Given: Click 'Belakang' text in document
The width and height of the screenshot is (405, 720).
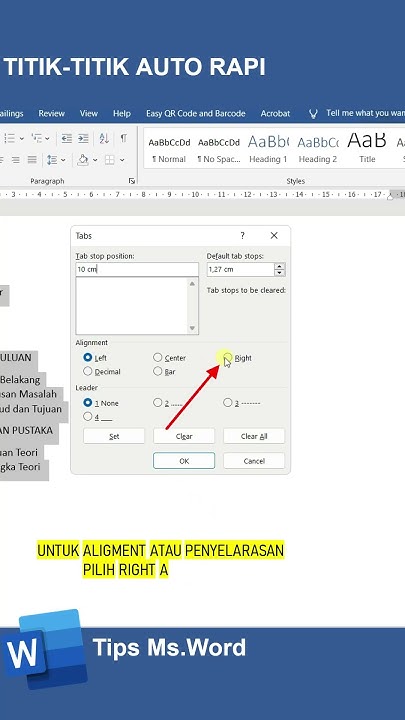Looking at the screenshot, I should click(20, 380).
